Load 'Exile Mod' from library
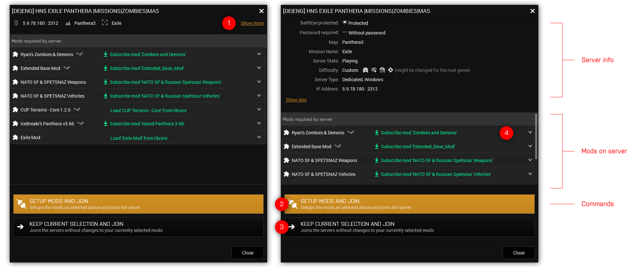Viewport: 644px width, 268px height. tap(139, 138)
